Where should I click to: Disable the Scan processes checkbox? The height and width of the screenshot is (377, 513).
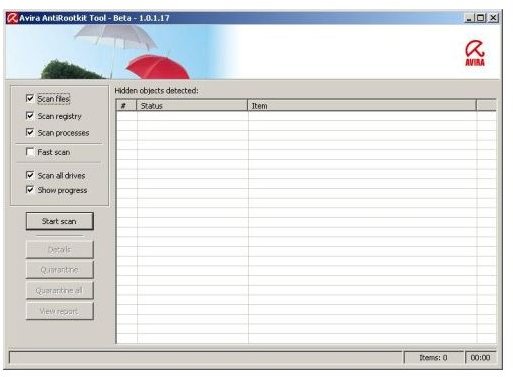[x=30, y=132]
